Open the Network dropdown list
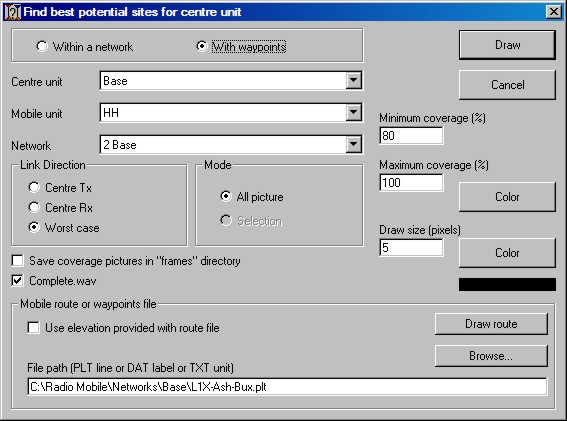Viewport: 567px width, 421px height. (x=353, y=145)
